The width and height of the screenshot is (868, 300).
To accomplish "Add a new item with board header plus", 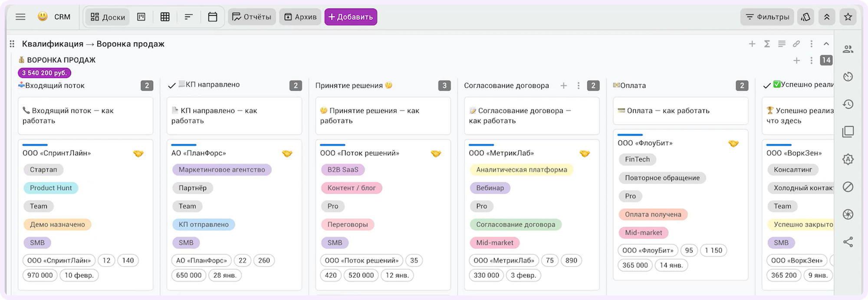I will [752, 44].
